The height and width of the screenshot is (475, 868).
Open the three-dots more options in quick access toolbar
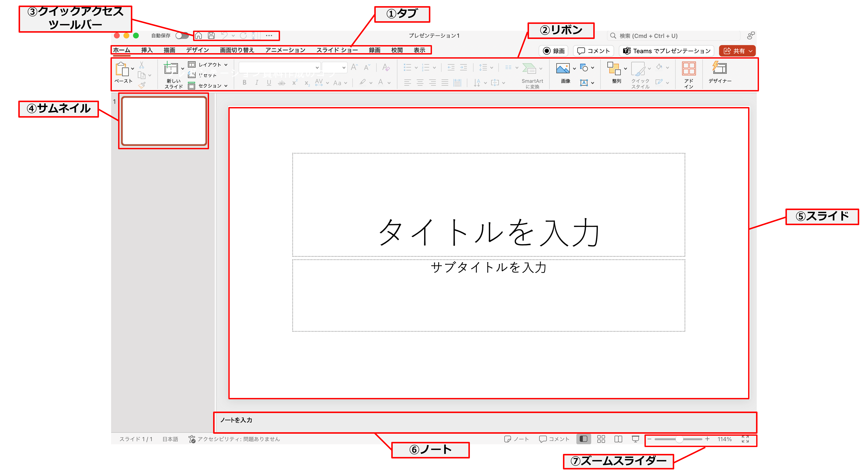[x=269, y=35]
